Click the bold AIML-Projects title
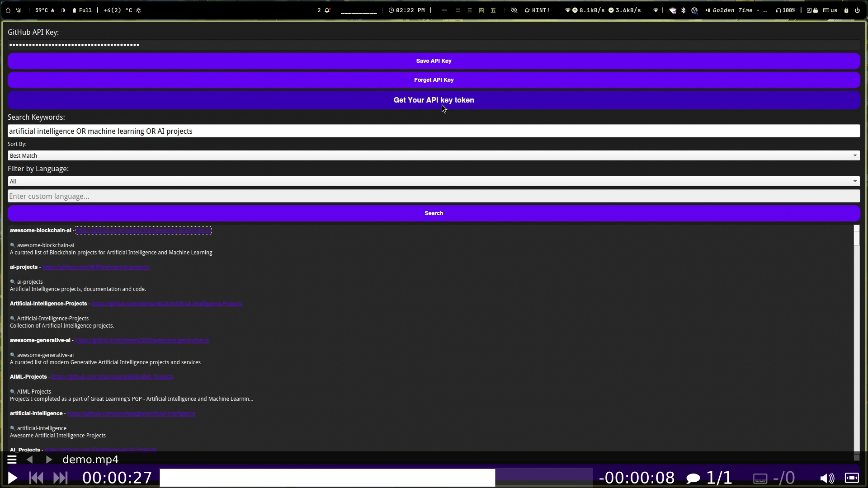This screenshot has width=868, height=488. pyautogui.click(x=28, y=377)
